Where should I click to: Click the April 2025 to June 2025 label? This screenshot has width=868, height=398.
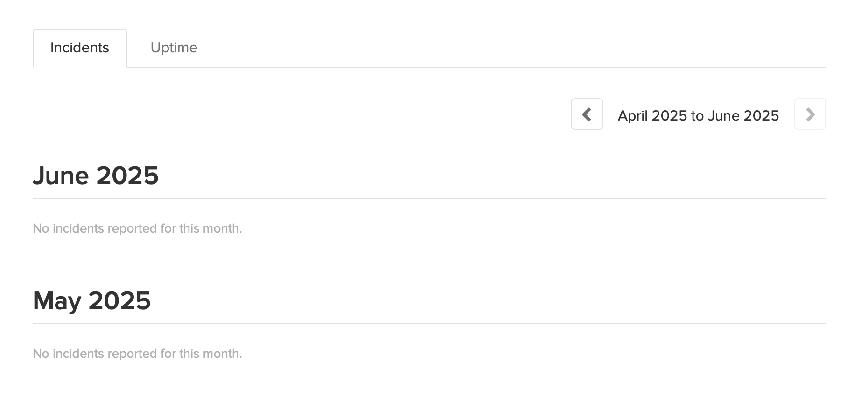[698, 115]
